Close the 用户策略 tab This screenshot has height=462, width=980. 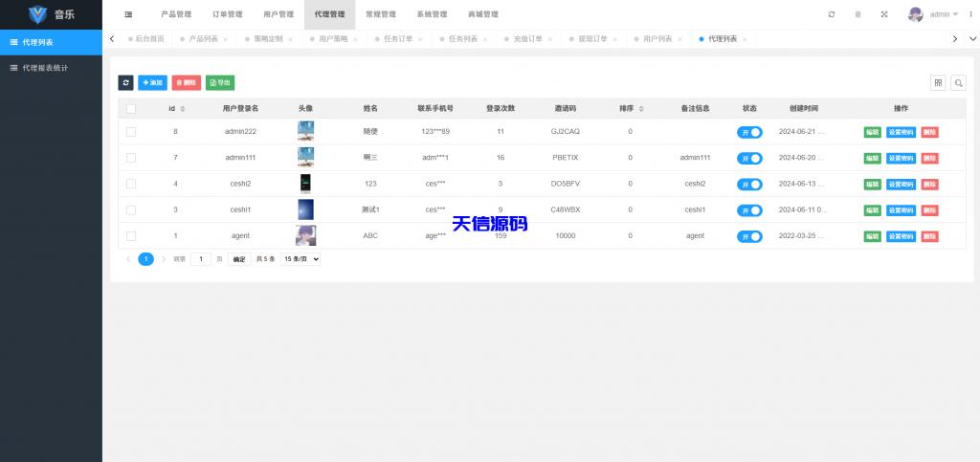click(x=356, y=39)
